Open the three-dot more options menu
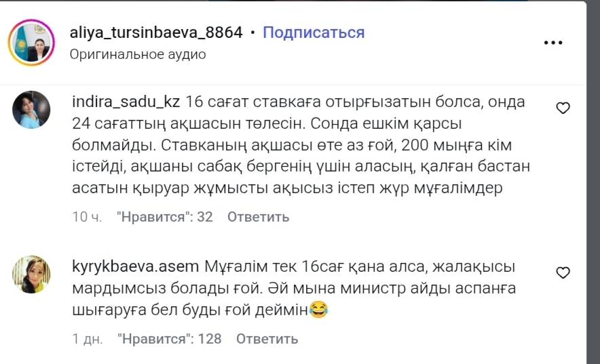This screenshot has width=600, height=364. pos(554,43)
